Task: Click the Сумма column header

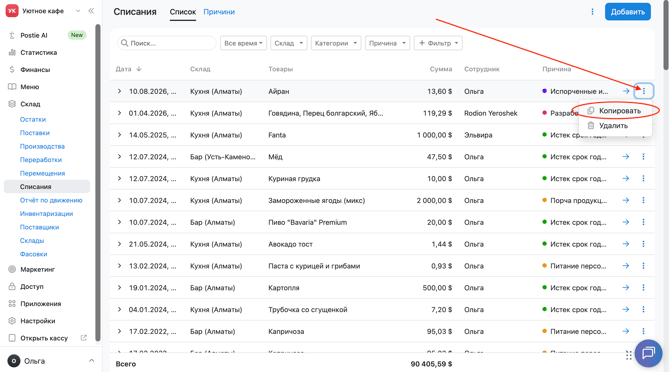Action: [441, 69]
